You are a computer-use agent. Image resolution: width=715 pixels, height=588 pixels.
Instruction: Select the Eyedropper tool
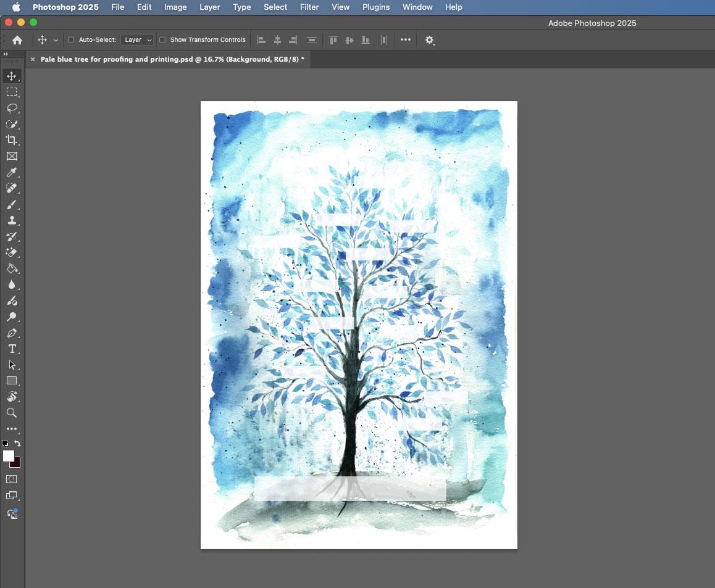click(12, 172)
